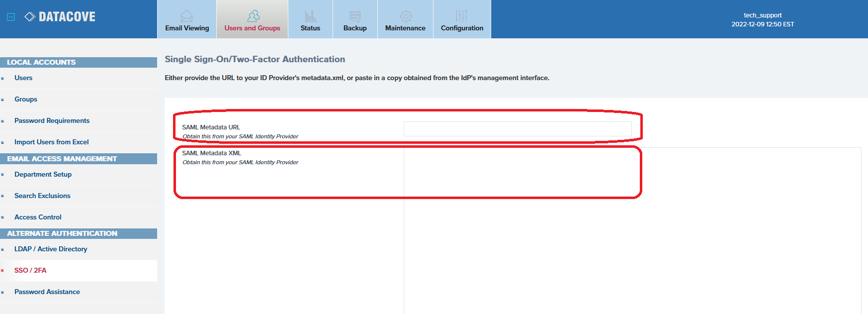Collapse sidebar using top-left minus icon
The width and height of the screenshot is (868, 314).
(11, 17)
